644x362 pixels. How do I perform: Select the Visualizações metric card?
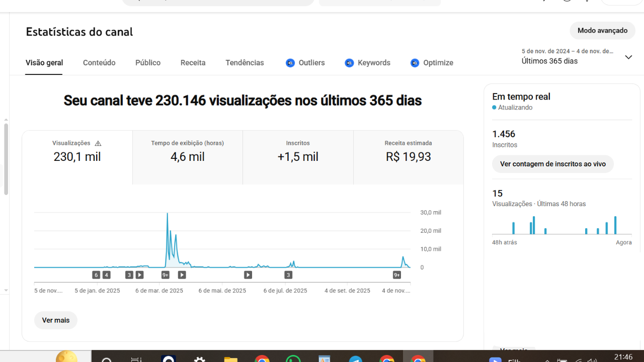pyautogui.click(x=77, y=157)
